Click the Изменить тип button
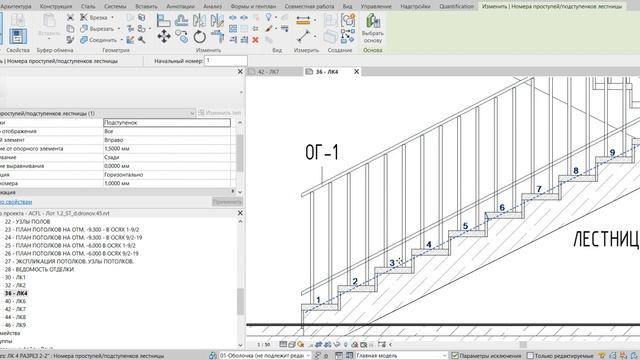This screenshot has width=640, height=360. coord(220,113)
